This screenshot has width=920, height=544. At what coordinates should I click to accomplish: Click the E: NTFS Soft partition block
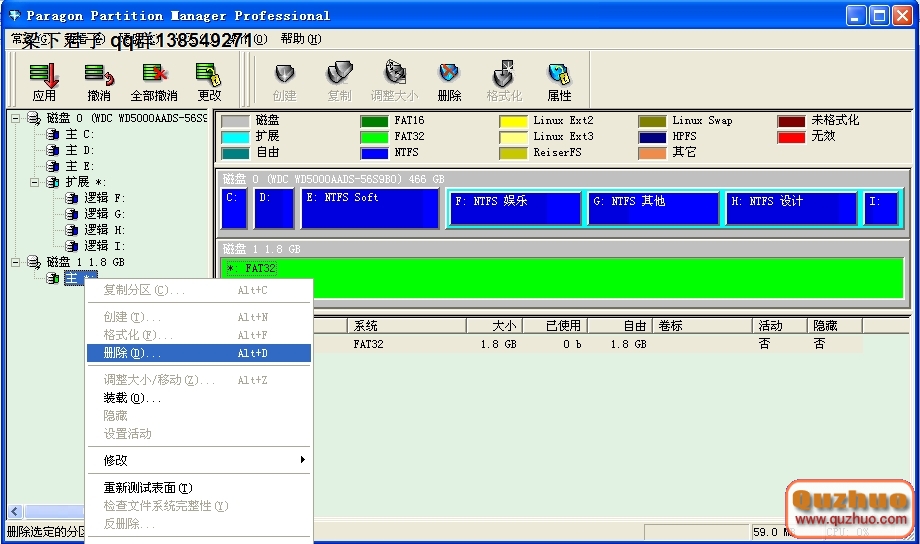370,208
